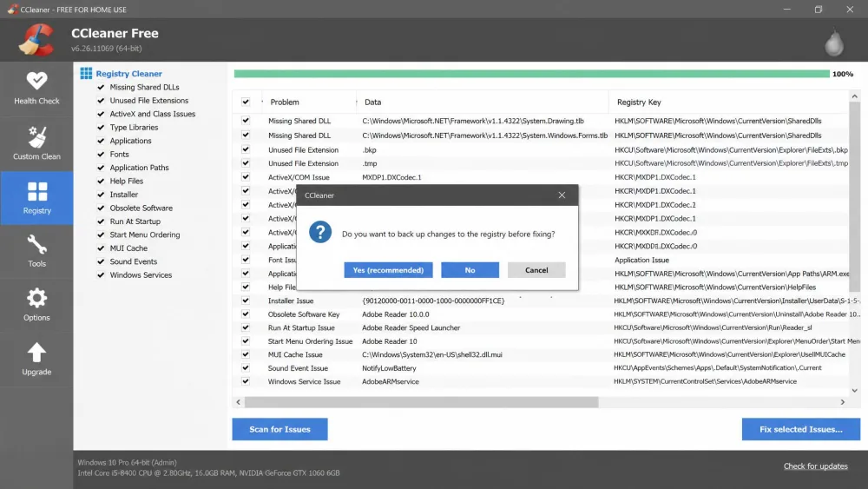Uncheck the .bkp Unused File Extension row
Screen dimensions: 868x489
point(246,149)
